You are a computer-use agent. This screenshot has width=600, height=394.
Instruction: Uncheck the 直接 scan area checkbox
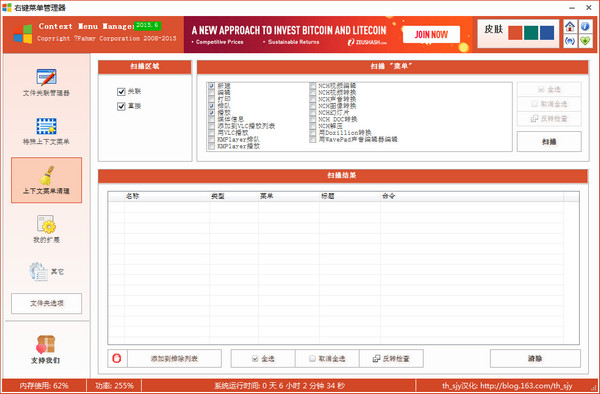coord(121,106)
